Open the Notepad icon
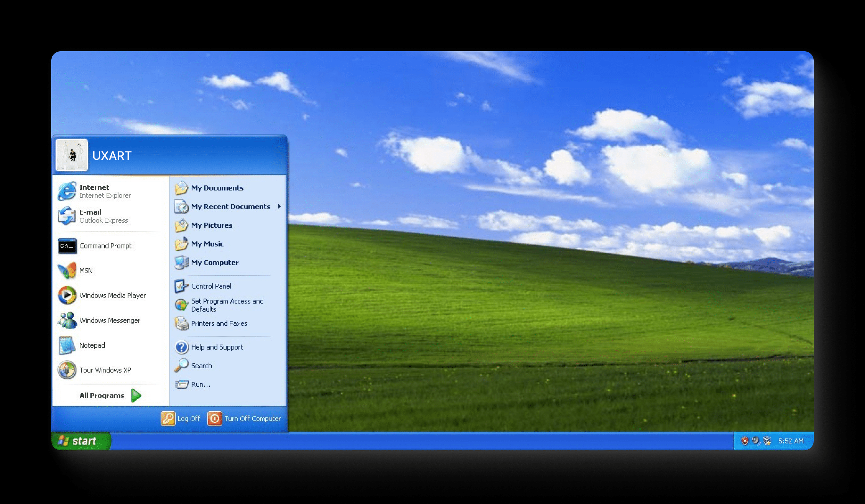 tap(67, 345)
